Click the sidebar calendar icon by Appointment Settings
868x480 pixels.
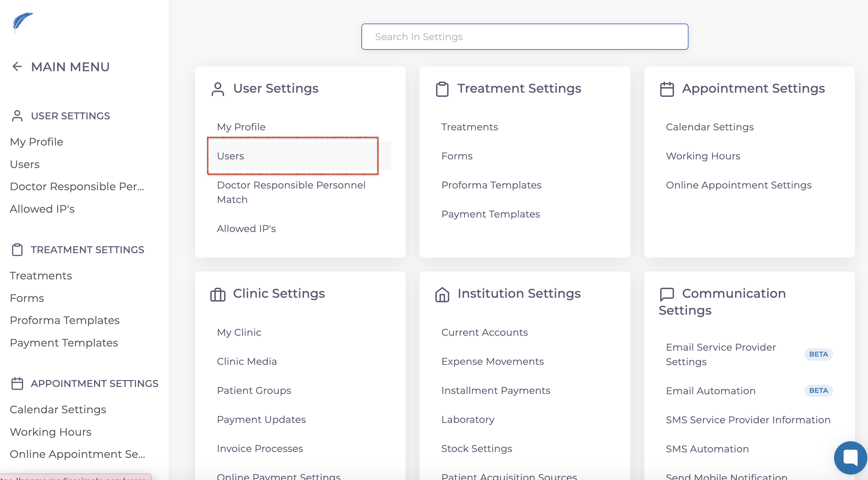point(17,384)
